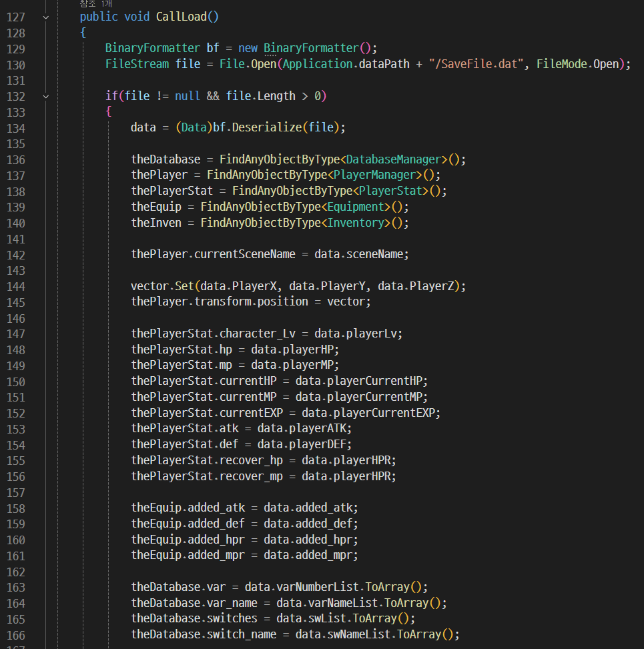Click bf.Deserialize(file) call
Screen dimensions: 644x649
pyautogui.click(x=276, y=127)
